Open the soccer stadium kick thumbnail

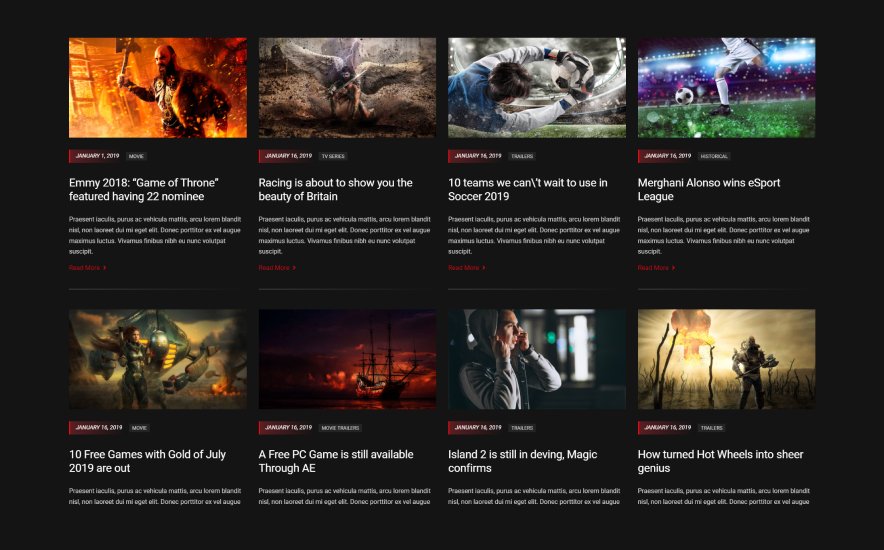coord(726,87)
